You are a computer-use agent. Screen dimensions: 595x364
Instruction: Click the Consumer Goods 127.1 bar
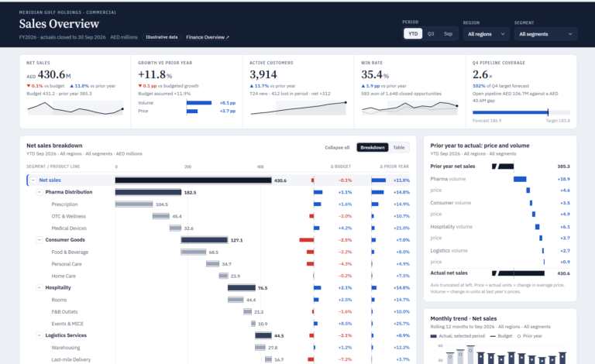pos(205,240)
